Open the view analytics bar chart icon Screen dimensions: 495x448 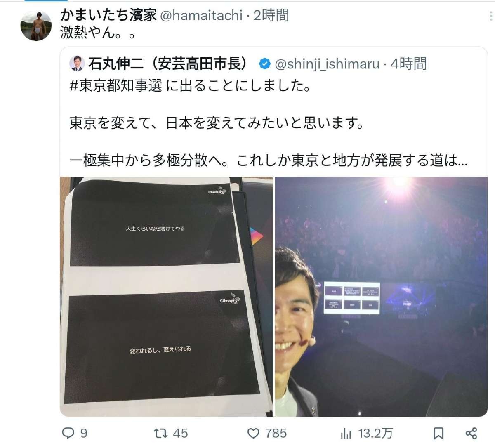pos(346,433)
